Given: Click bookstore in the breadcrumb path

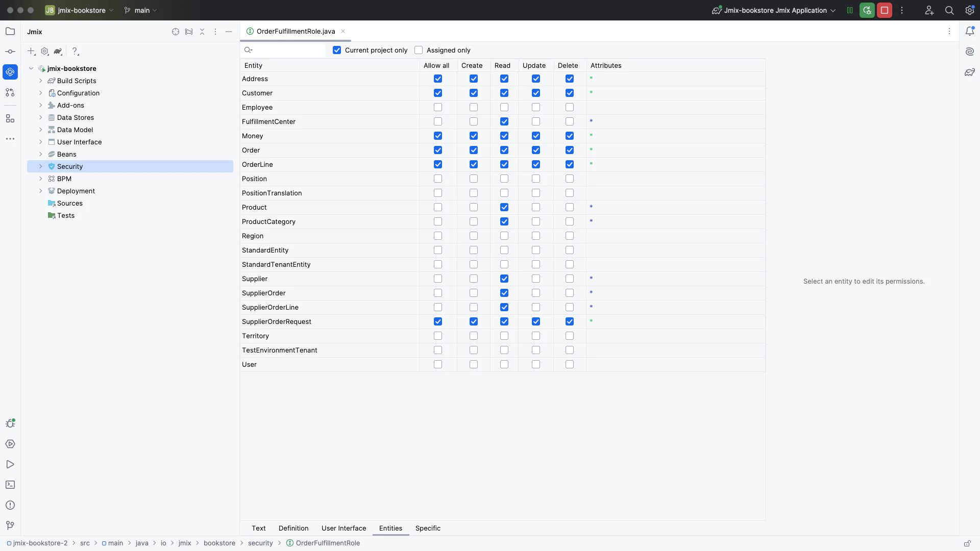Looking at the screenshot, I should tap(220, 543).
